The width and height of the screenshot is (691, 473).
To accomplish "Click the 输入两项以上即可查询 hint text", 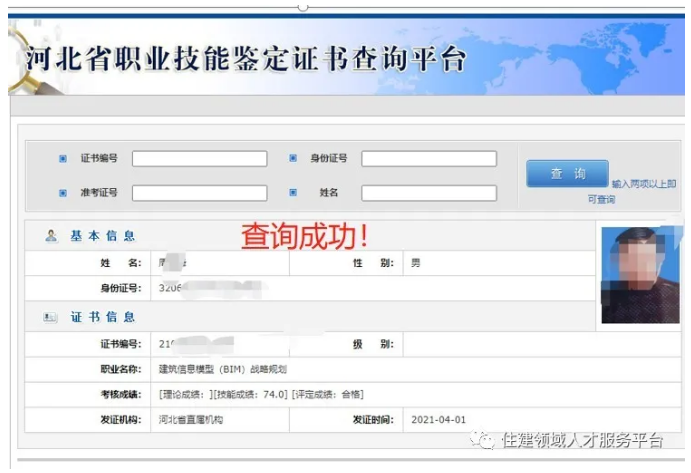I will 632,191.
